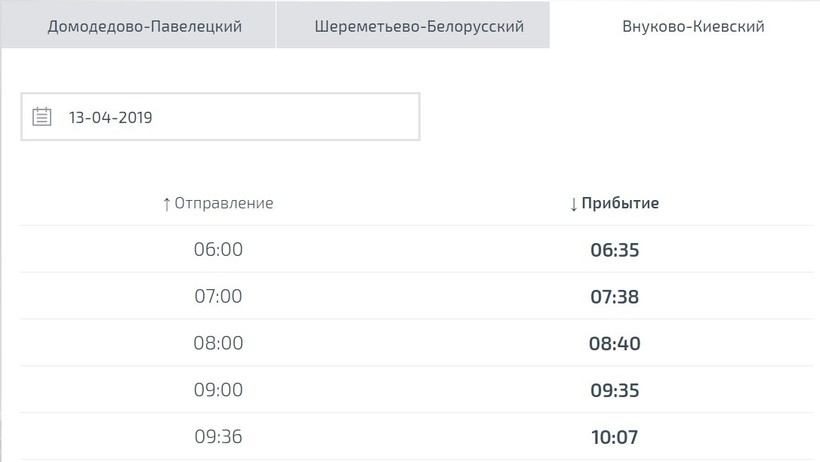
Task: Click the up arrow next to Отправление
Action: click(x=167, y=203)
